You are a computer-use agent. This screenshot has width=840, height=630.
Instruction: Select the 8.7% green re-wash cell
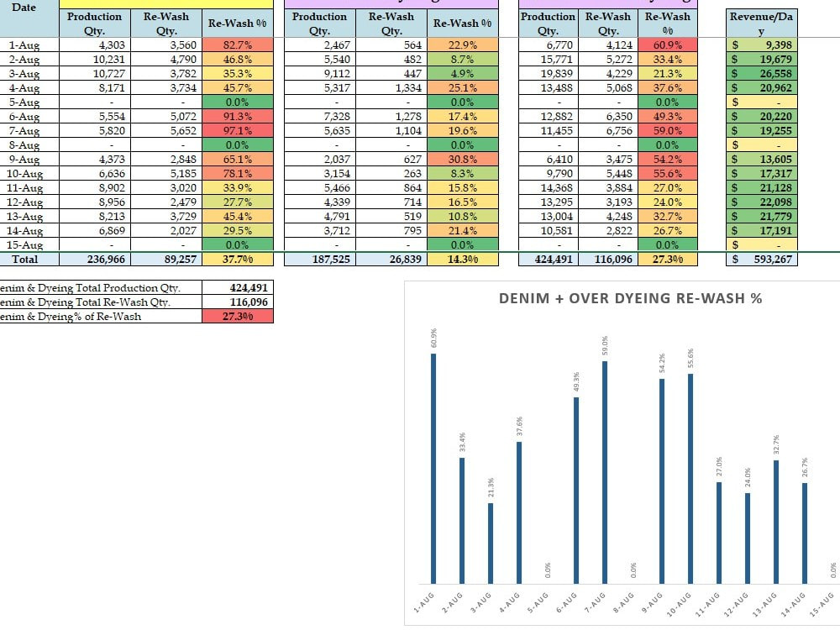(462, 59)
